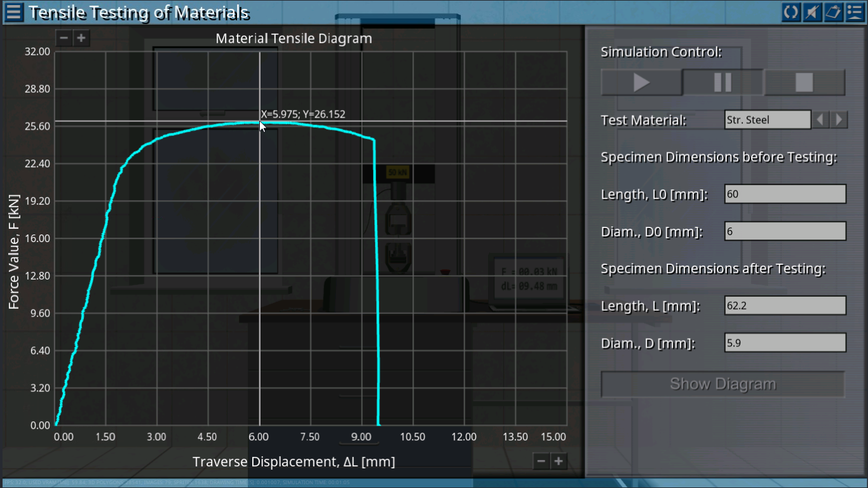868x488 pixels.
Task: Stop the tensile test simulation
Action: (x=804, y=82)
